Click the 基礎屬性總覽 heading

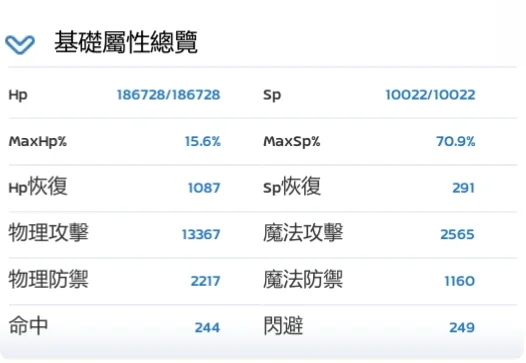(126, 43)
